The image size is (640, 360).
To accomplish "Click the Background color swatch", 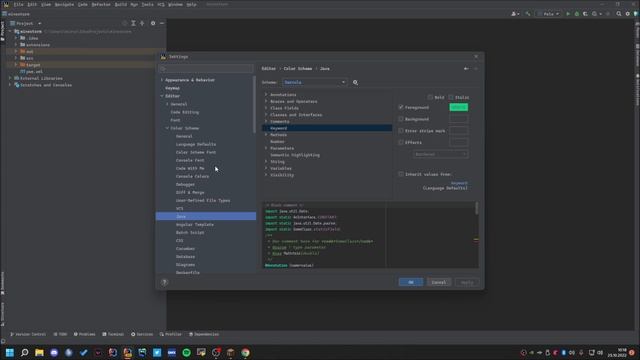I will pyautogui.click(x=459, y=119).
